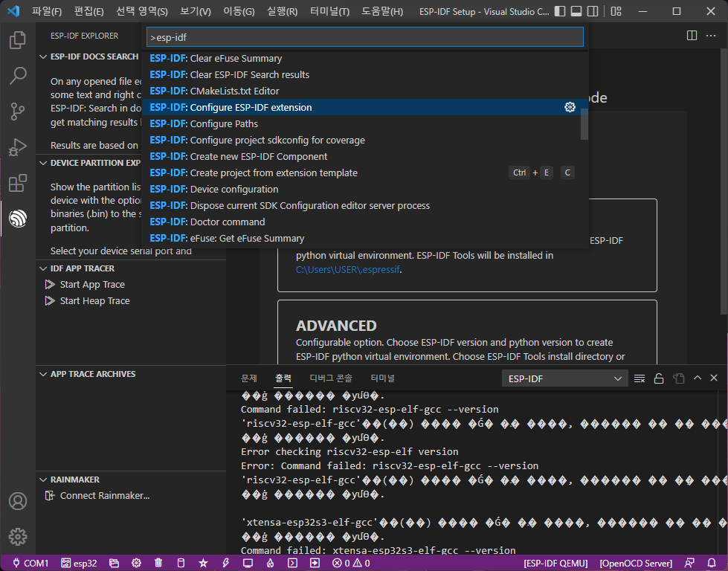Start Heap Trace
The width and height of the screenshot is (728, 571).
pos(94,301)
